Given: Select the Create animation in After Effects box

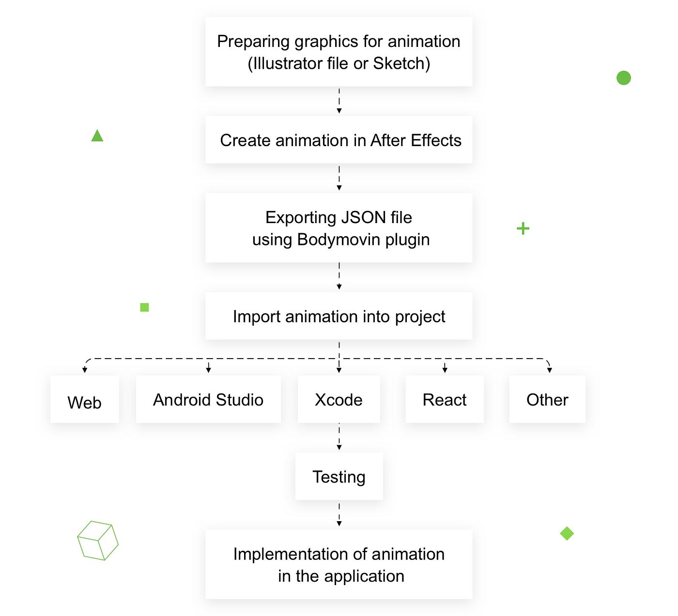Looking at the screenshot, I should tap(339, 140).
